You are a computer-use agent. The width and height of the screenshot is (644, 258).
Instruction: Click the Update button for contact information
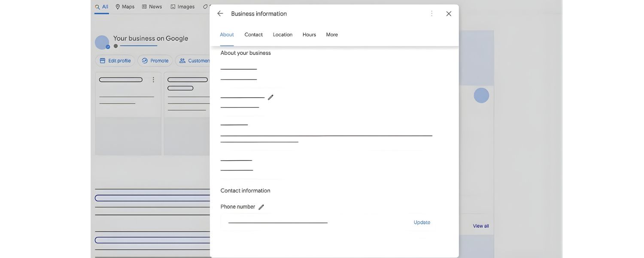tap(422, 222)
